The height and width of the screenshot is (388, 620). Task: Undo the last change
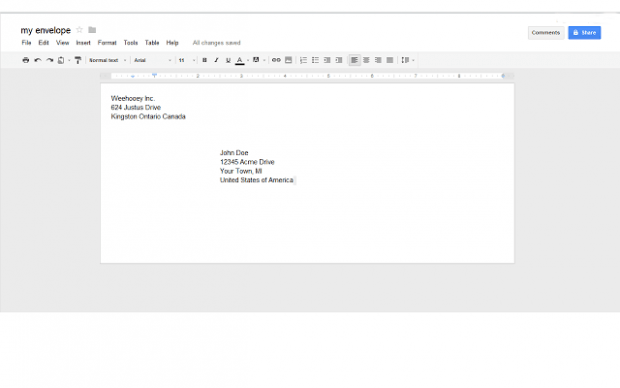point(38,60)
